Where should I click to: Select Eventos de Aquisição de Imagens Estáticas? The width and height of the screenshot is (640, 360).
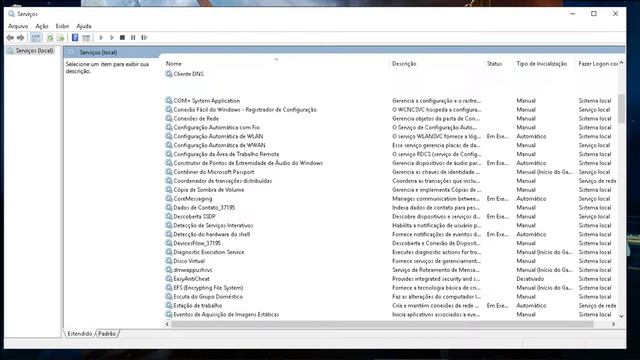pos(226,314)
